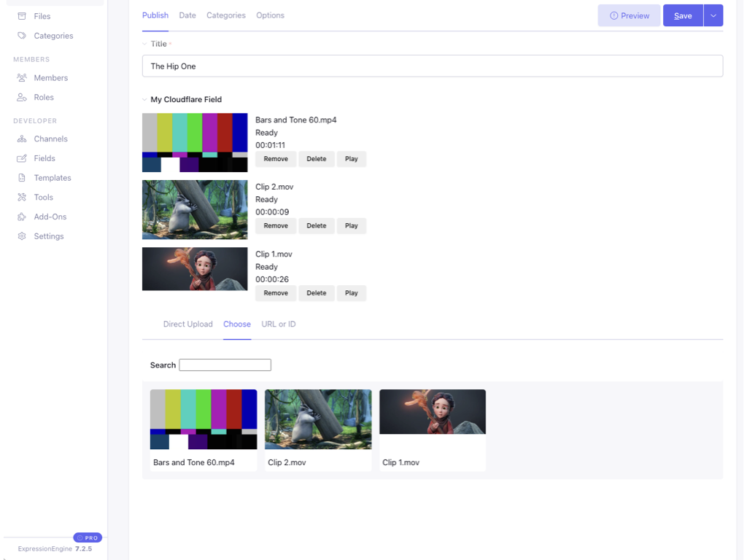Open the Add-Ons sidebar link
The height and width of the screenshot is (560, 747).
[50, 217]
